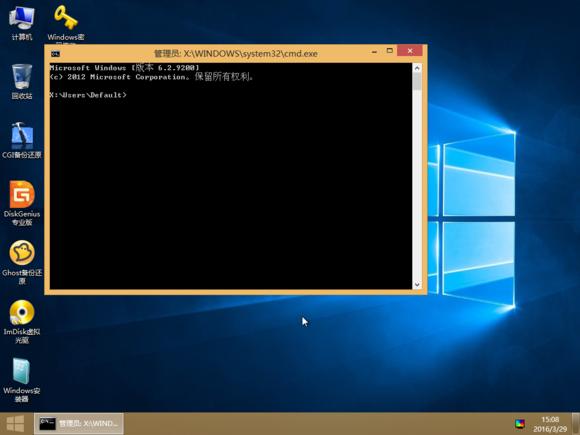Click the show desktop strip at taskbar end
Viewport: 580px width, 435px height.
[576, 424]
